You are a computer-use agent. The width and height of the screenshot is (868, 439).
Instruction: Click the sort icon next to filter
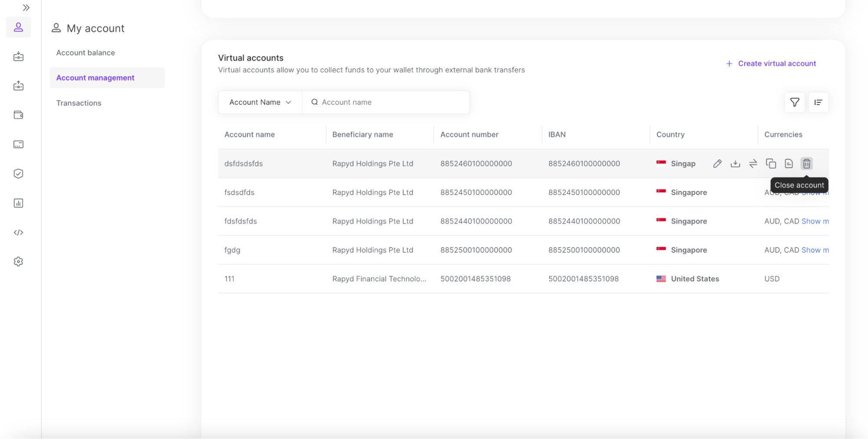point(818,102)
